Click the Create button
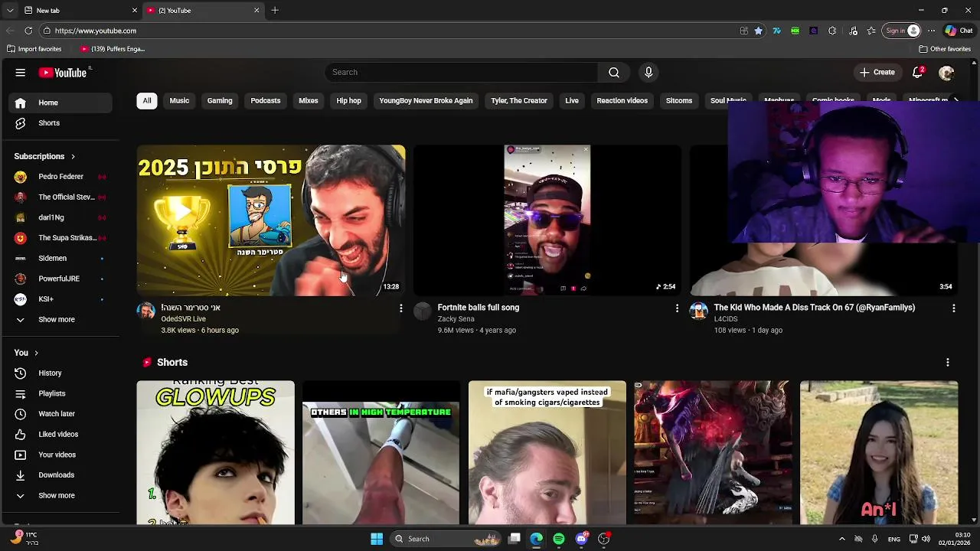 (x=877, y=73)
